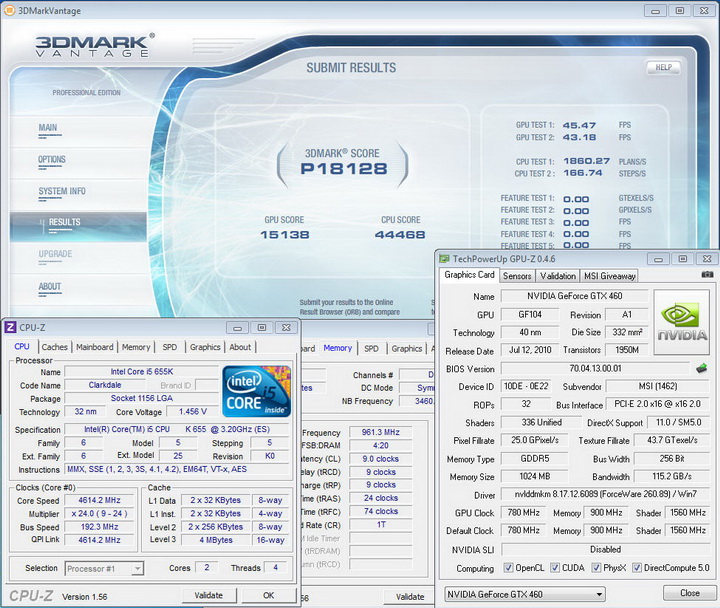Screen dimensions: 720x608
Task: Click the 3DMark Vantage logo
Action: click(x=94, y=45)
